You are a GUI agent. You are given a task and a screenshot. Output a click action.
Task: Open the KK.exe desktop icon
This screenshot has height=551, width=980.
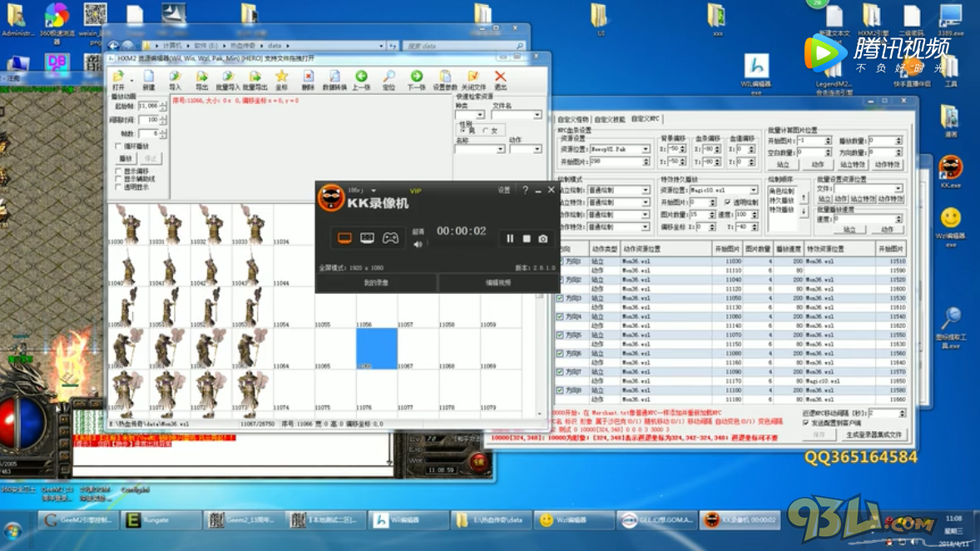(951, 171)
